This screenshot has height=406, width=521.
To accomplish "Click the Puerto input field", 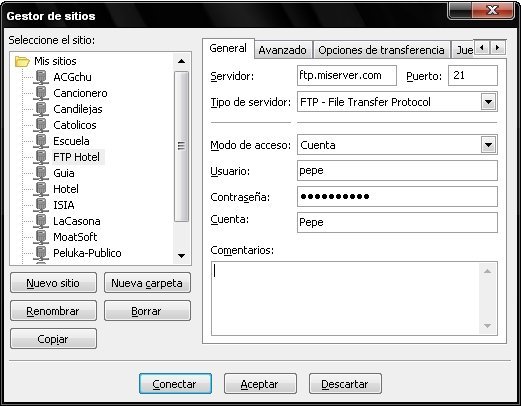I will pos(473,76).
